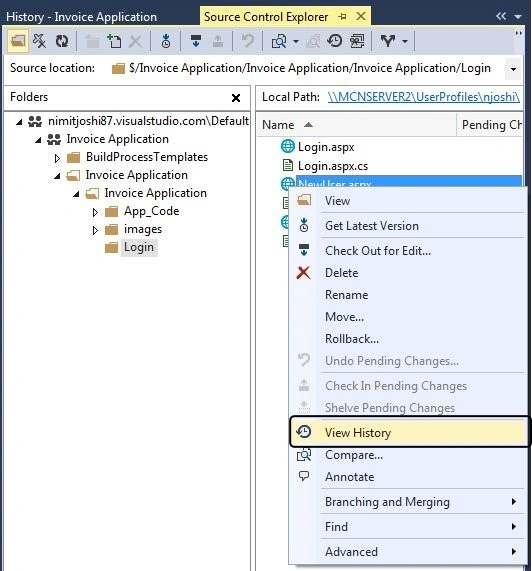The image size is (532, 571).
Task: Click the Add Items to Folder icon
Action: (114, 41)
